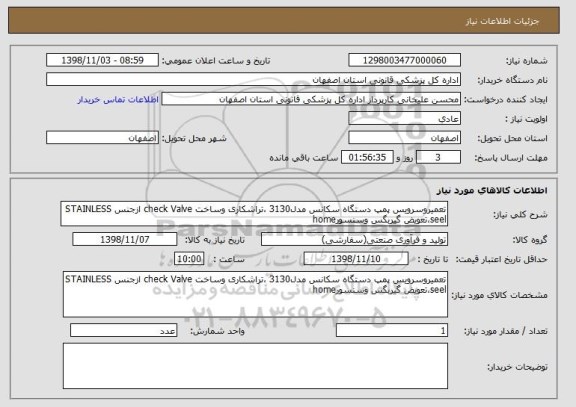Click the تاریخ نیاز به کالا label
The height and width of the screenshot is (407, 576).
click(215, 240)
